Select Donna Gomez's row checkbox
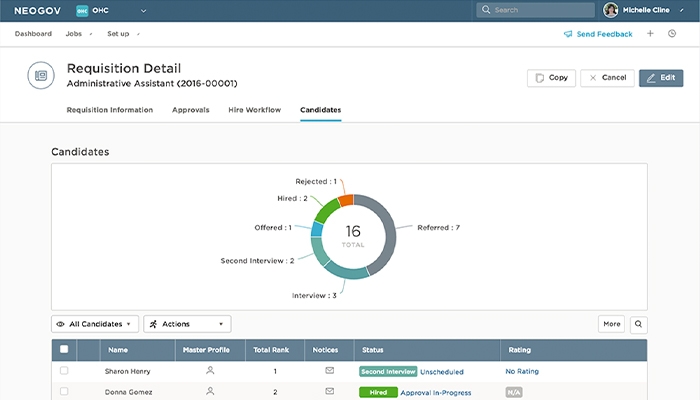The width and height of the screenshot is (700, 400). [64, 392]
